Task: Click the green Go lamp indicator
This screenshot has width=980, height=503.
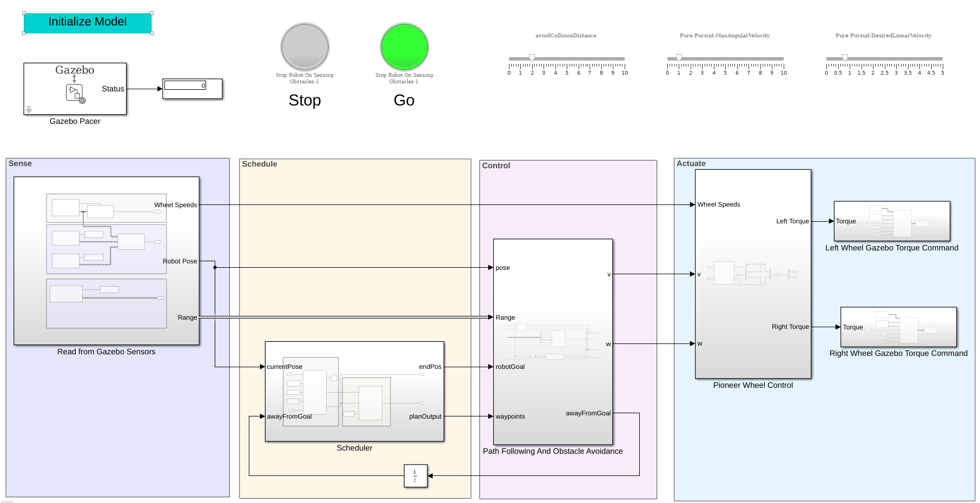Action: 405,47
